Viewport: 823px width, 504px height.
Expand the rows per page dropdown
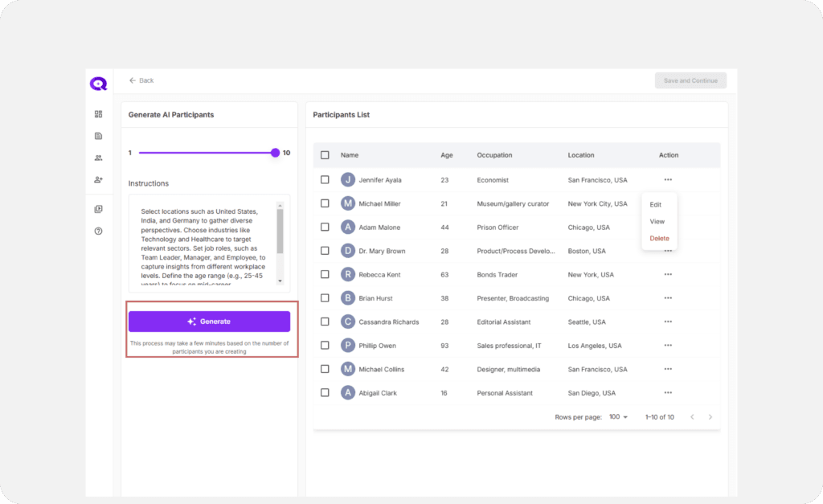(619, 417)
